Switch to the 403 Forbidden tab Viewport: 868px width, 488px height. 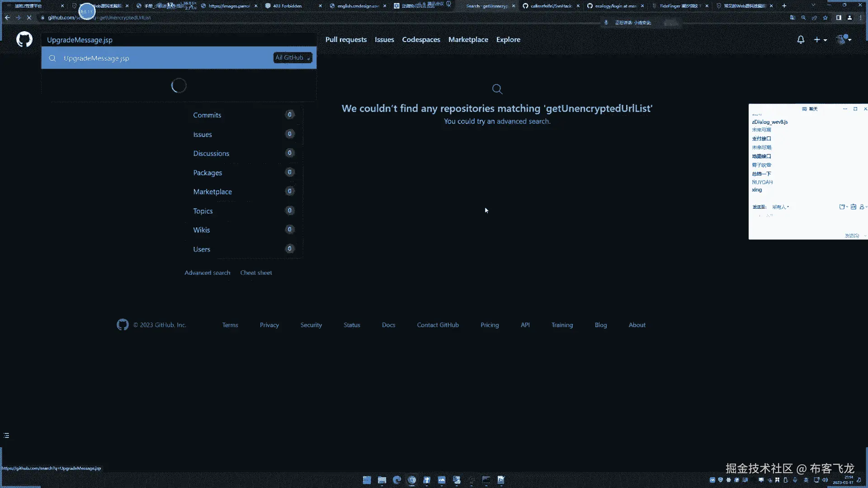(x=287, y=6)
